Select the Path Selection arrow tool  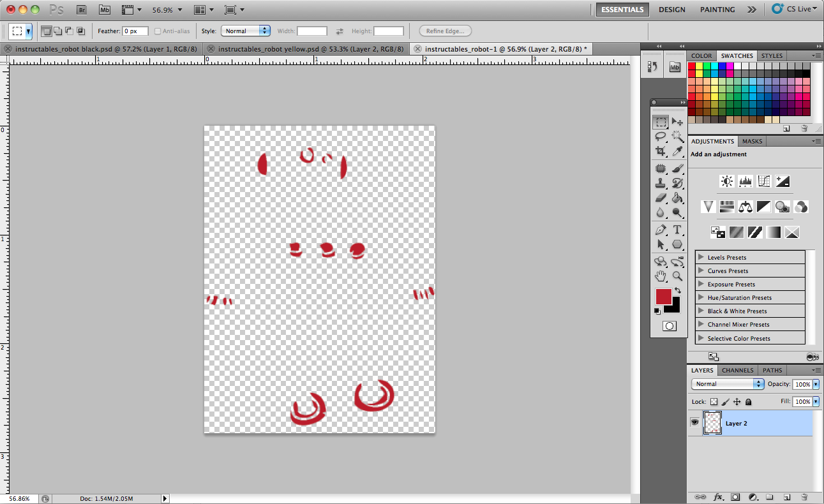(x=661, y=244)
